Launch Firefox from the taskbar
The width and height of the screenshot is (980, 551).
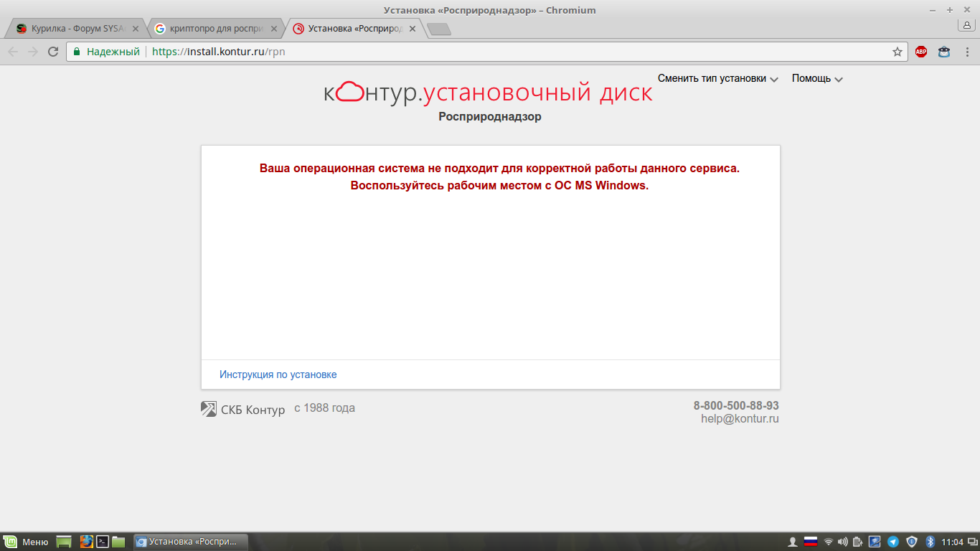point(87,542)
